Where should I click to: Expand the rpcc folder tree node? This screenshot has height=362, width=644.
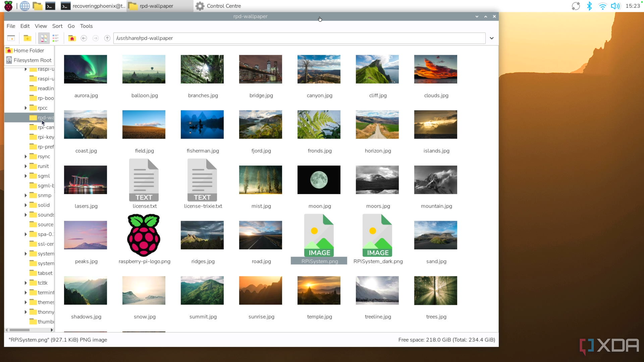coord(26,108)
